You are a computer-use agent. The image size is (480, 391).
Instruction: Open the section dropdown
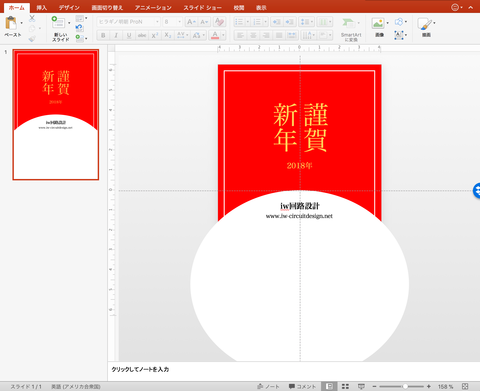coord(81,38)
